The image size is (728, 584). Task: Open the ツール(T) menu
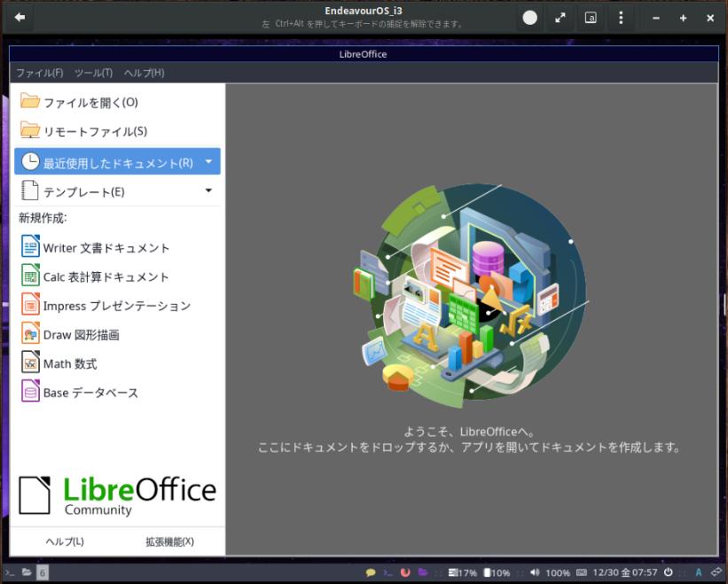(x=94, y=73)
